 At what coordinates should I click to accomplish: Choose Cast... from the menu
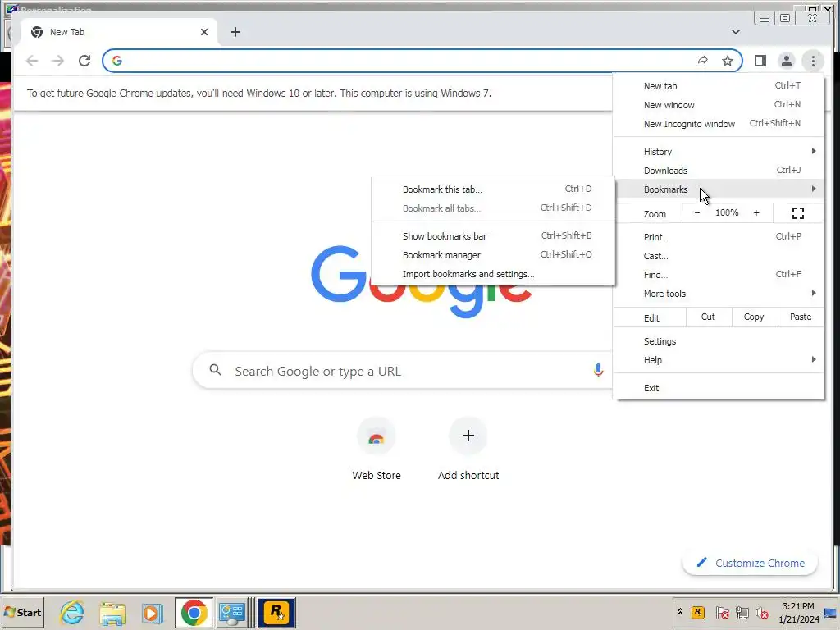719,256
